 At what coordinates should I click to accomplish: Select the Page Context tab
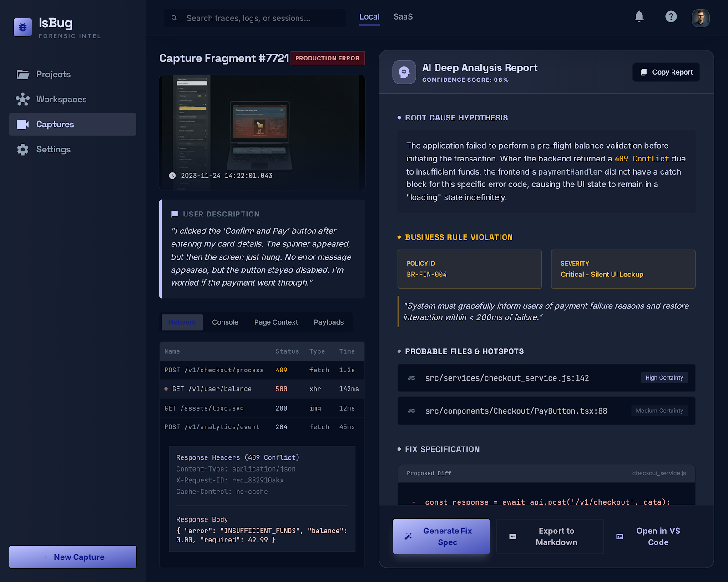276,322
